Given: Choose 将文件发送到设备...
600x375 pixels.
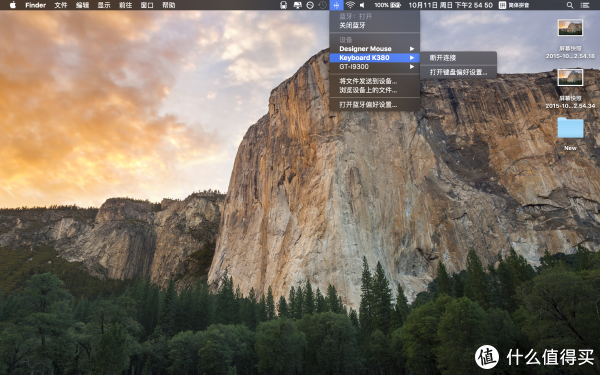Looking at the screenshot, I should coord(374,81).
